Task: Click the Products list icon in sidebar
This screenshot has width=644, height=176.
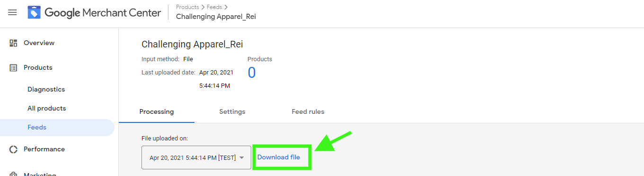Action: pos(13,68)
